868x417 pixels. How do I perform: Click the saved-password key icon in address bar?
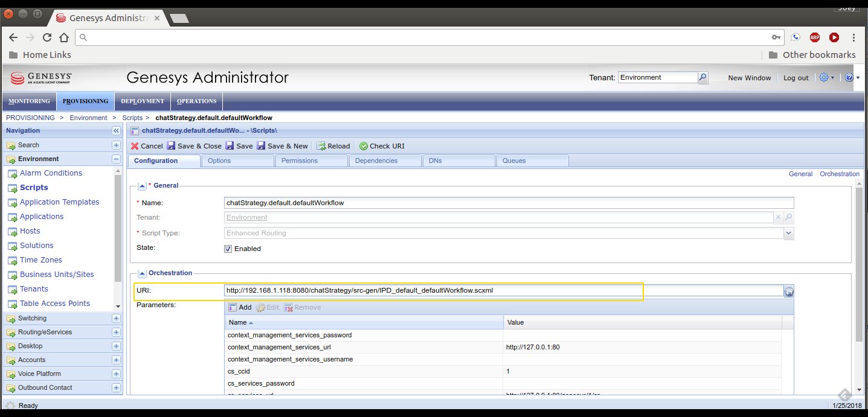776,37
